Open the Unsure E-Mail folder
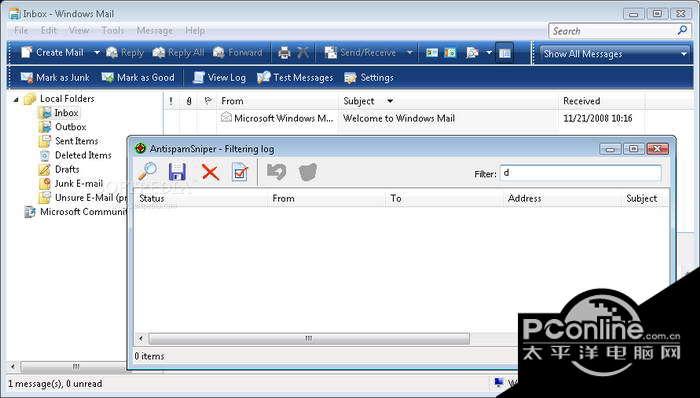This screenshot has width=700, height=398. pyautogui.click(x=91, y=198)
